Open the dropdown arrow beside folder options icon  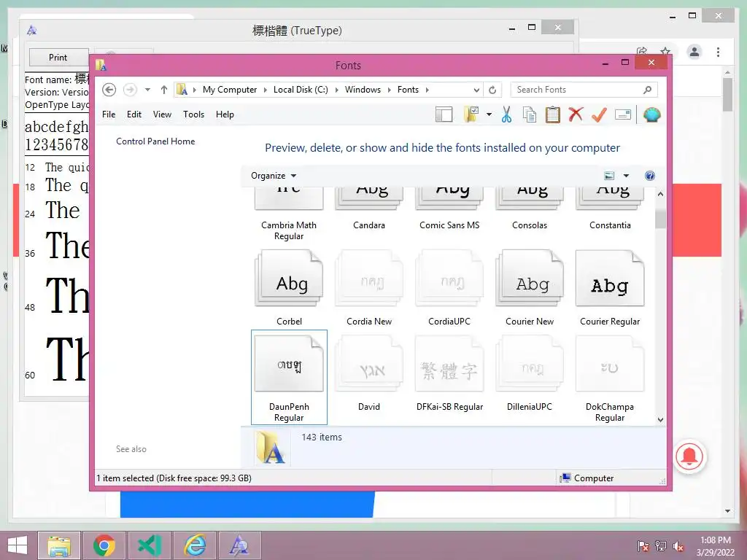[x=489, y=114]
